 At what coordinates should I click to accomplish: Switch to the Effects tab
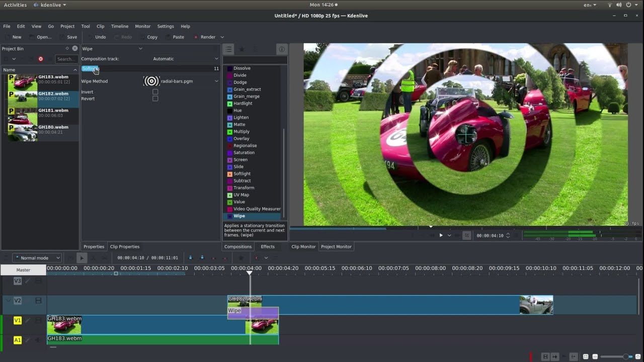point(268,247)
